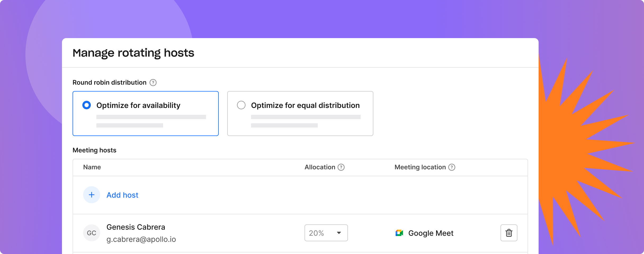Open the Allocation column help tooltip
The width and height of the screenshot is (644, 254).
pos(342,167)
